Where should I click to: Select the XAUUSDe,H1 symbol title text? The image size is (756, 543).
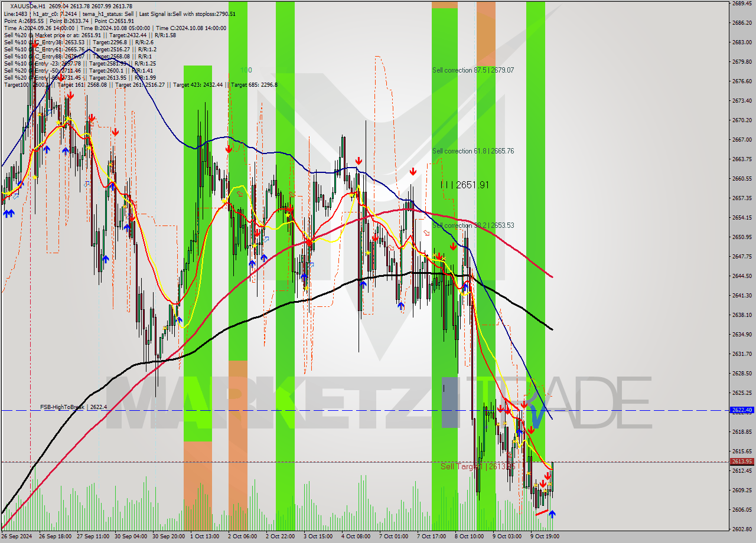[27, 6]
